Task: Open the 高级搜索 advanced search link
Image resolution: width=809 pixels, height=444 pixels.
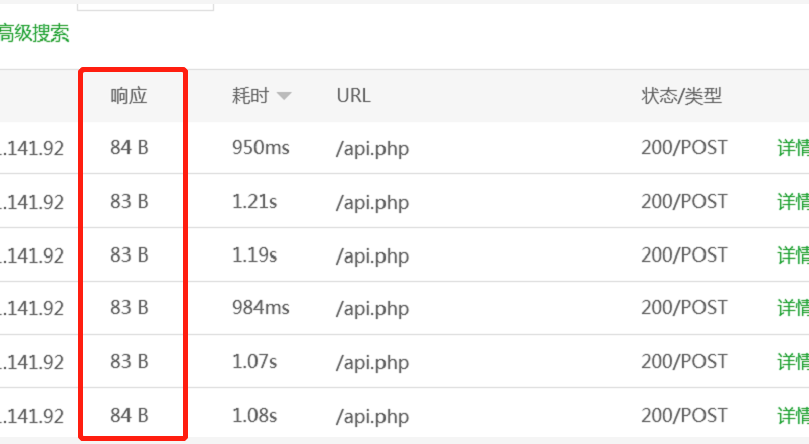Action: pyautogui.click(x=34, y=34)
